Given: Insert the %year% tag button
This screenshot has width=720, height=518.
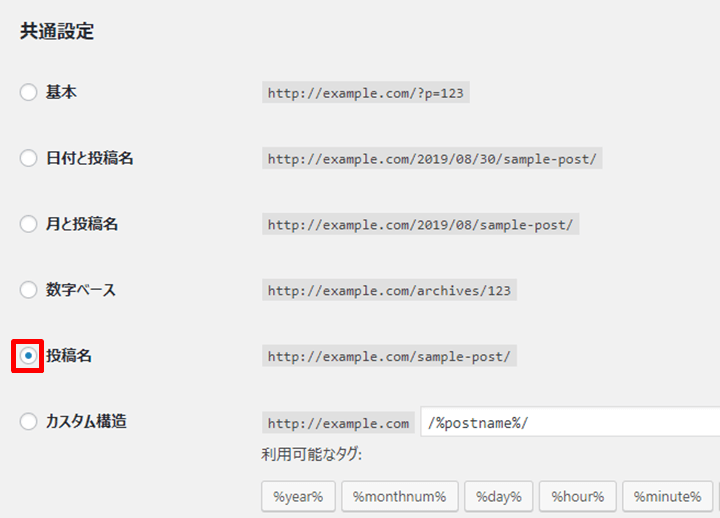Looking at the screenshot, I should pyautogui.click(x=298, y=496).
